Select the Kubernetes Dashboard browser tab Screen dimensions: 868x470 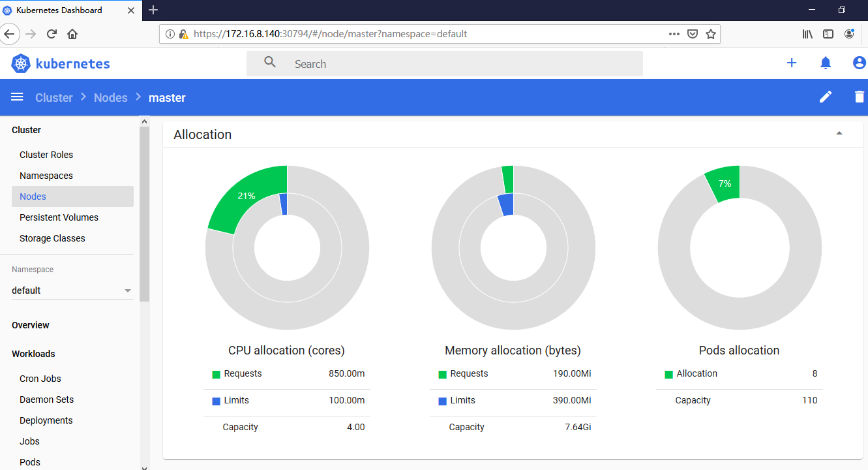click(71, 10)
